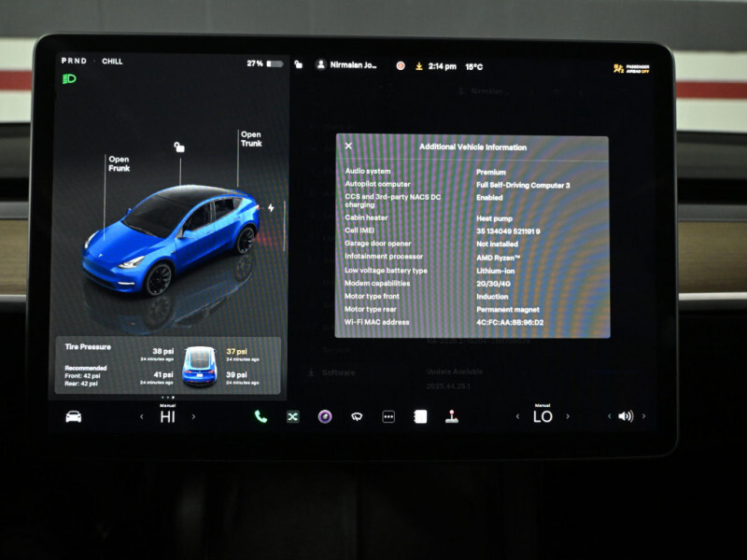Toggle the green headlights indicator
The height and width of the screenshot is (560, 747).
[x=69, y=79]
